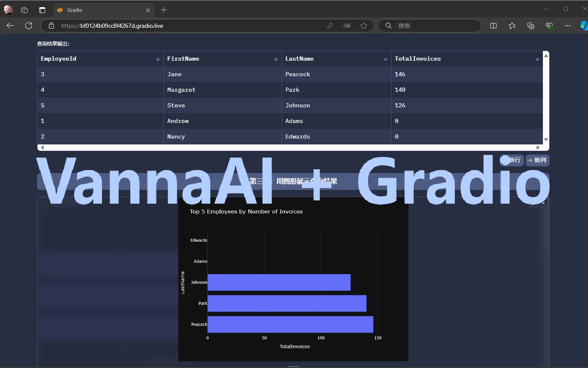The image size is (588, 368).
Task: Click the table's horizontal scrollbar right arrow
Action: pyautogui.click(x=538, y=147)
